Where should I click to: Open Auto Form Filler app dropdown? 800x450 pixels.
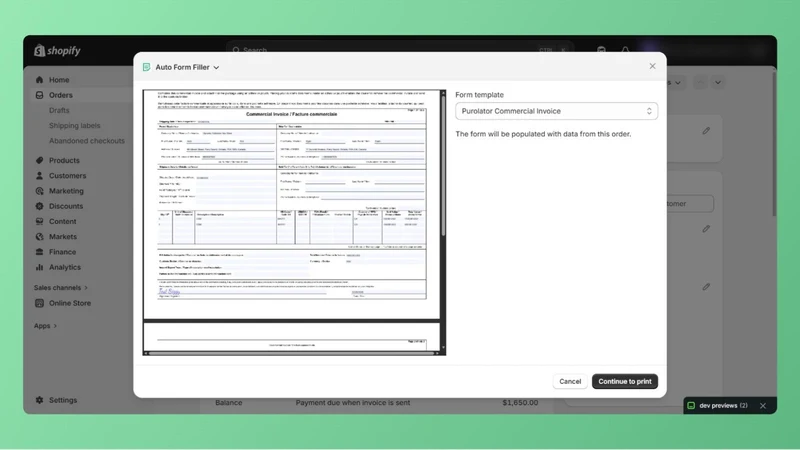coord(187,67)
